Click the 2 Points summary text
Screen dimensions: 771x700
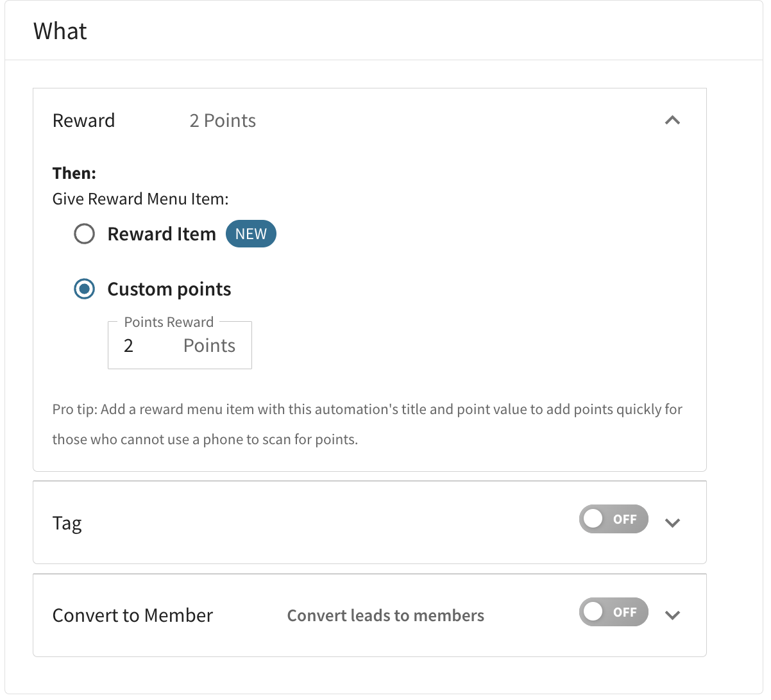tap(223, 120)
